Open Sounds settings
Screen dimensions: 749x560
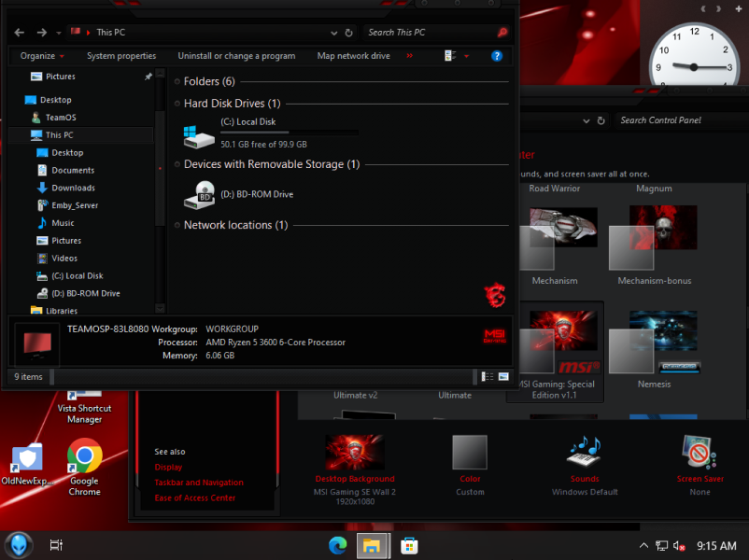pyautogui.click(x=585, y=466)
